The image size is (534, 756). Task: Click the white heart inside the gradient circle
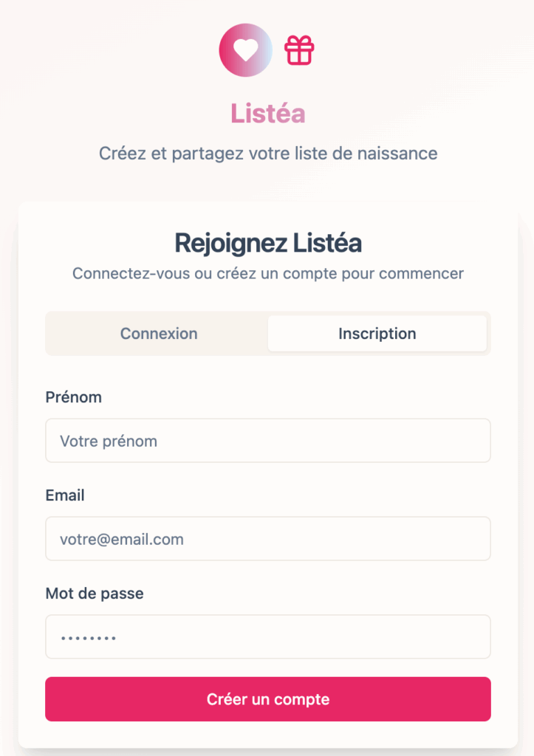point(245,50)
